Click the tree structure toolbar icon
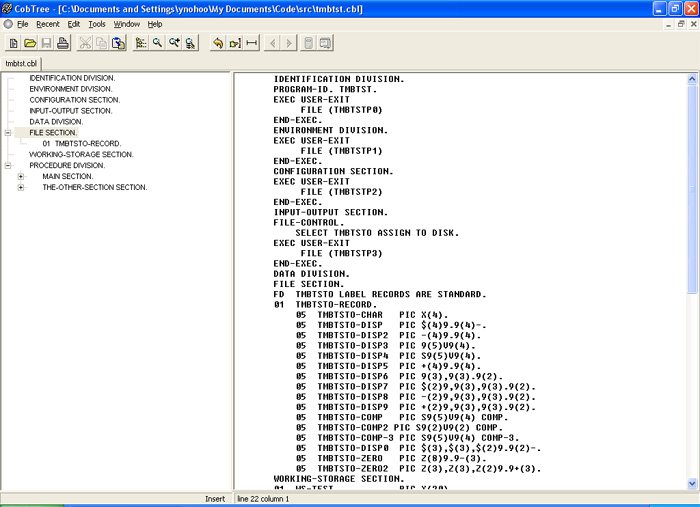Screen dimensions: 700x507 coord(141,43)
